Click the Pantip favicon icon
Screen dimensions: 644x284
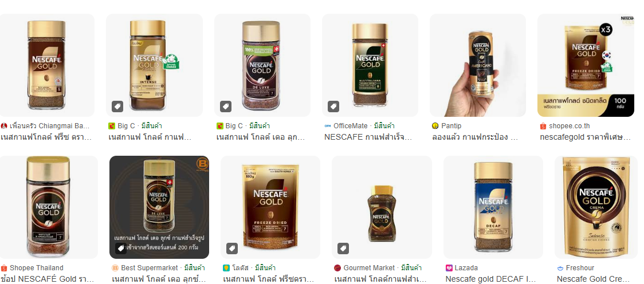pyautogui.click(x=435, y=126)
